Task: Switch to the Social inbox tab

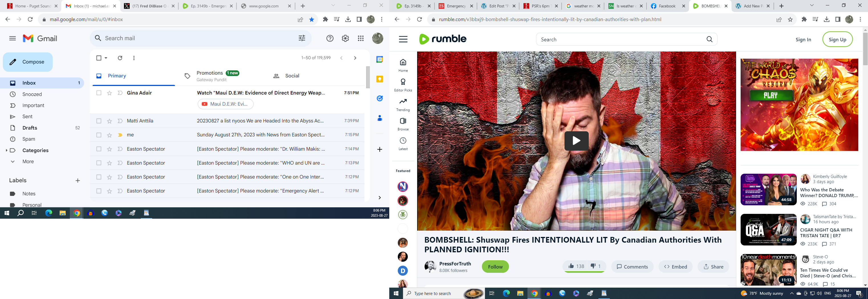Action: point(292,76)
